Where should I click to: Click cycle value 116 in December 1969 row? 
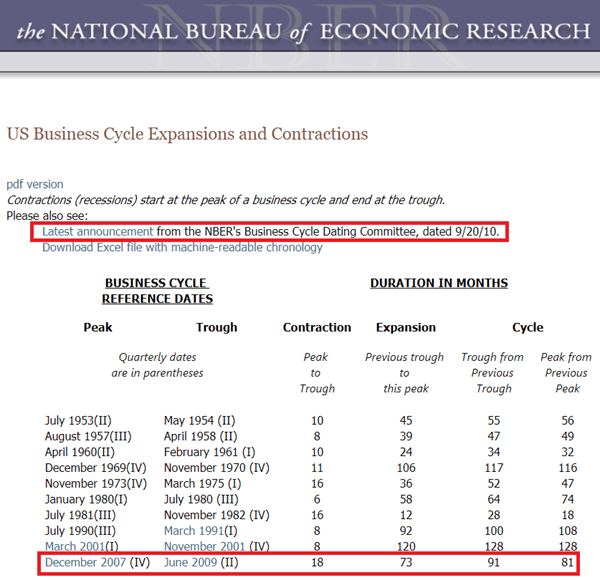tap(567, 468)
